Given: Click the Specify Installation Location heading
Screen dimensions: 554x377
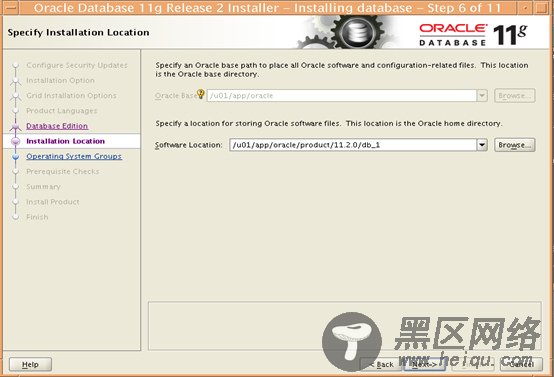Looking at the screenshot, I should (x=78, y=33).
